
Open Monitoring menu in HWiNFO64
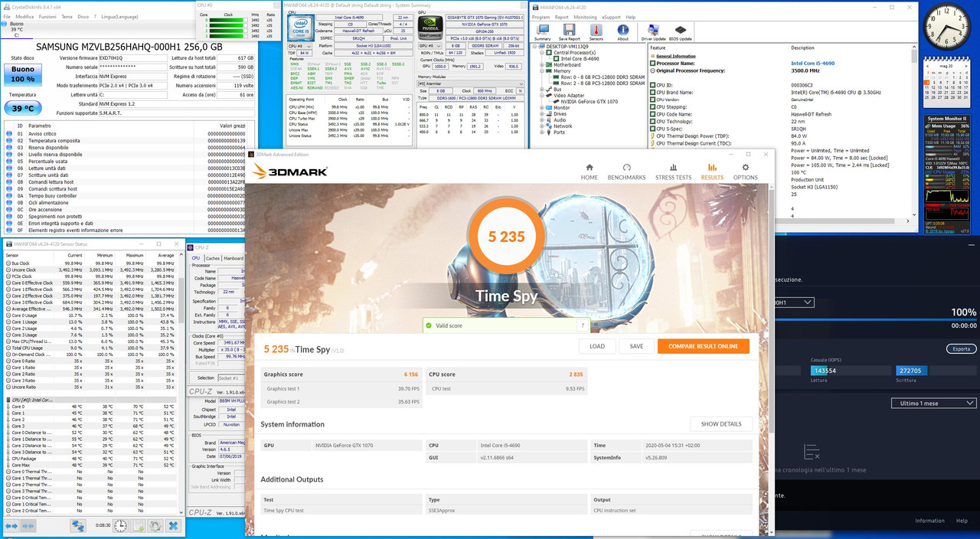585,17
